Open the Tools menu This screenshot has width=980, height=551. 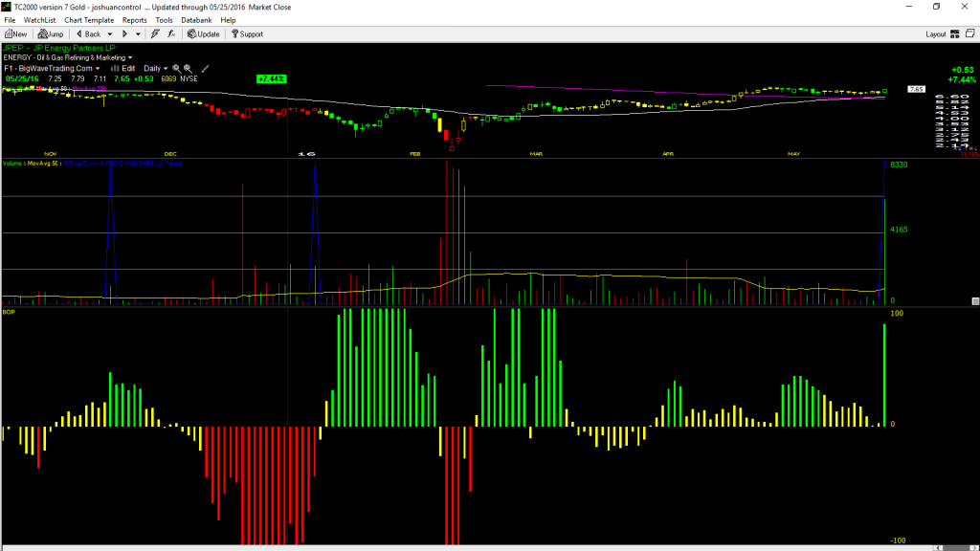[164, 20]
